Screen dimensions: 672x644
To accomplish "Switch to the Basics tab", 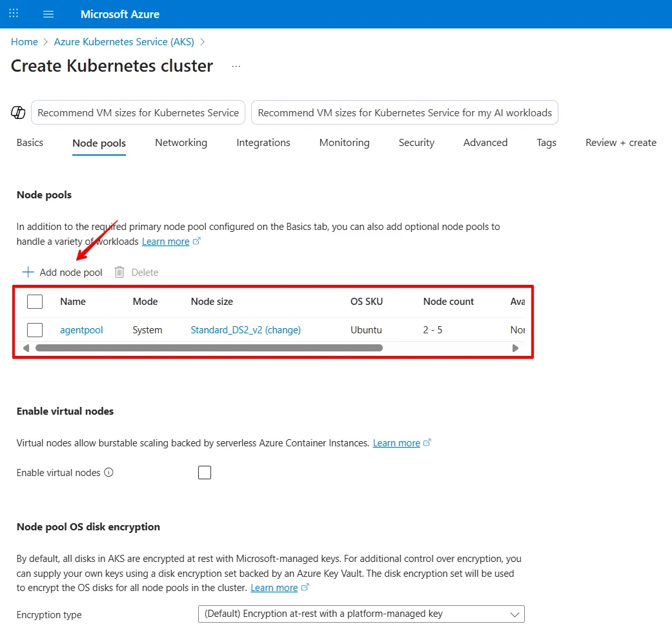I will coord(30,143).
